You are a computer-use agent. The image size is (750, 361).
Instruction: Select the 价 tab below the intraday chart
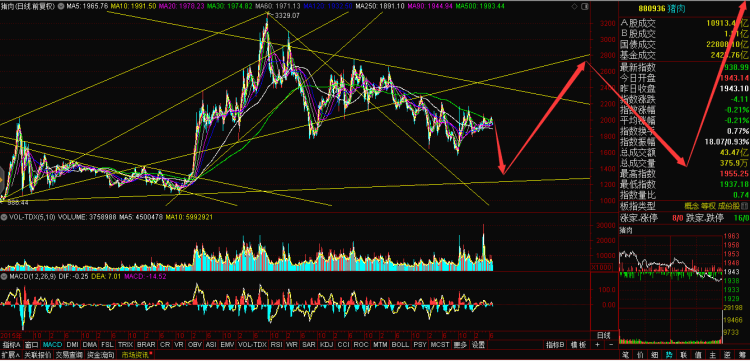click(640, 355)
